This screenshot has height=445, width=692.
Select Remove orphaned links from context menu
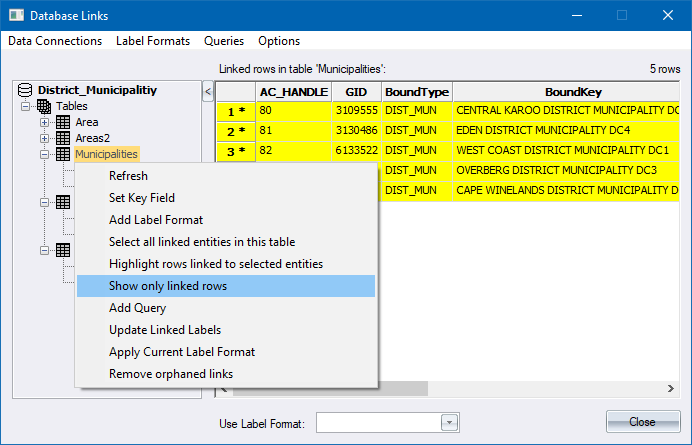171,374
